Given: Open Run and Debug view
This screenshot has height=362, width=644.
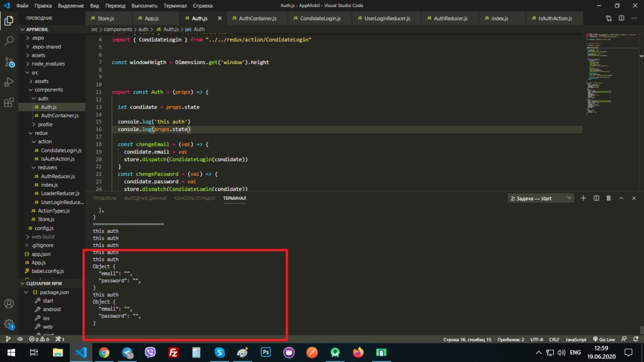Looking at the screenshot, I should pyautogui.click(x=9, y=82).
